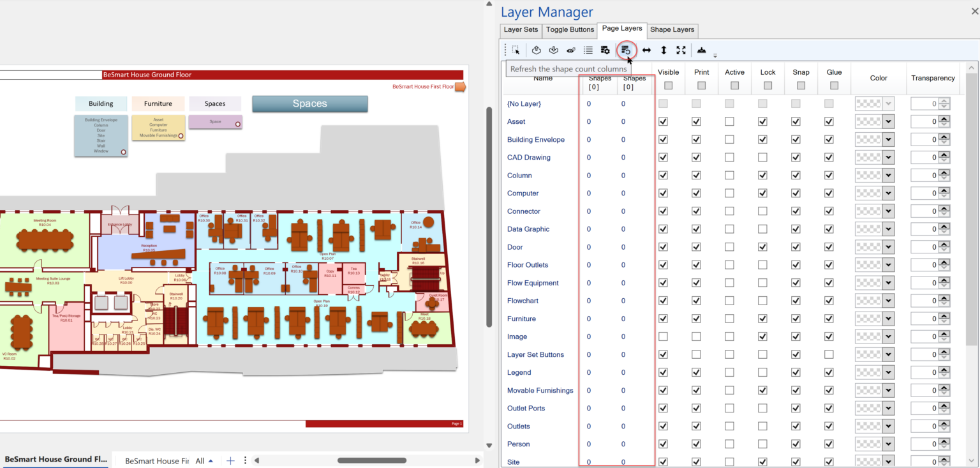Enable Lock checkbox for CAD Drawing layer
Image resolution: width=980 pixels, height=468 pixels.
coord(762,157)
